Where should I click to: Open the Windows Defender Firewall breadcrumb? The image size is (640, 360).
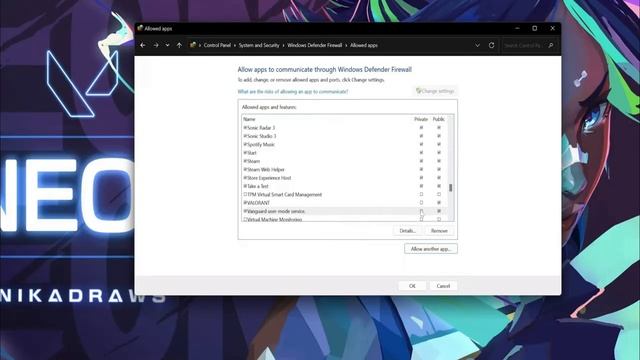(314, 45)
